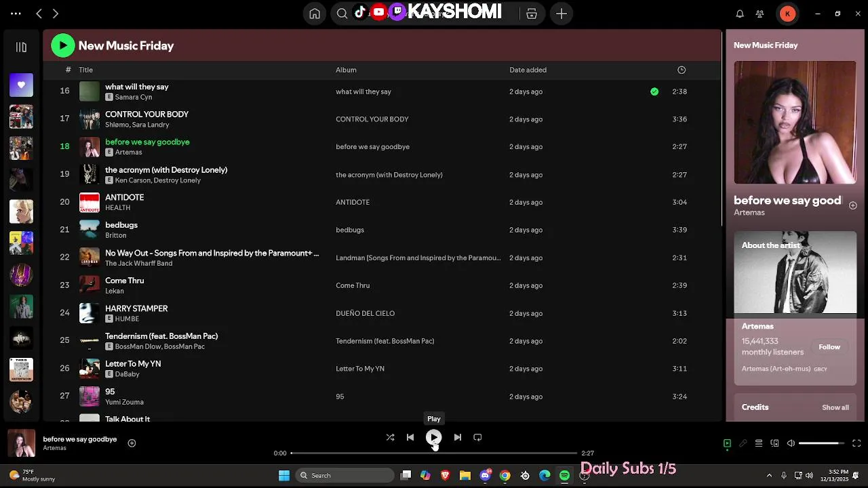Select the 'bedbugs' track by Britton
The image size is (868, 488).
tap(382, 230)
